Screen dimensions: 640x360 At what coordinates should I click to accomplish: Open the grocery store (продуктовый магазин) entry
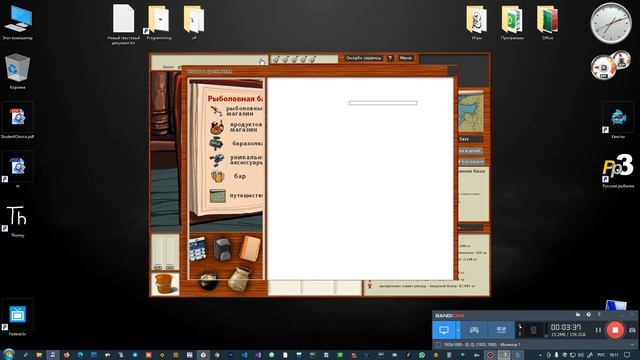[236, 127]
